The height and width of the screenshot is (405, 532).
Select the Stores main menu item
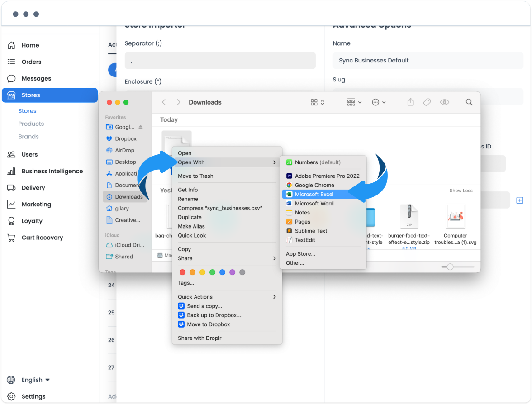click(50, 95)
